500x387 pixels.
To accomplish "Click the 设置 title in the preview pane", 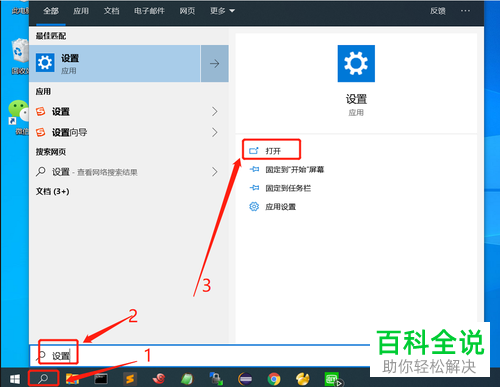I will pos(356,99).
